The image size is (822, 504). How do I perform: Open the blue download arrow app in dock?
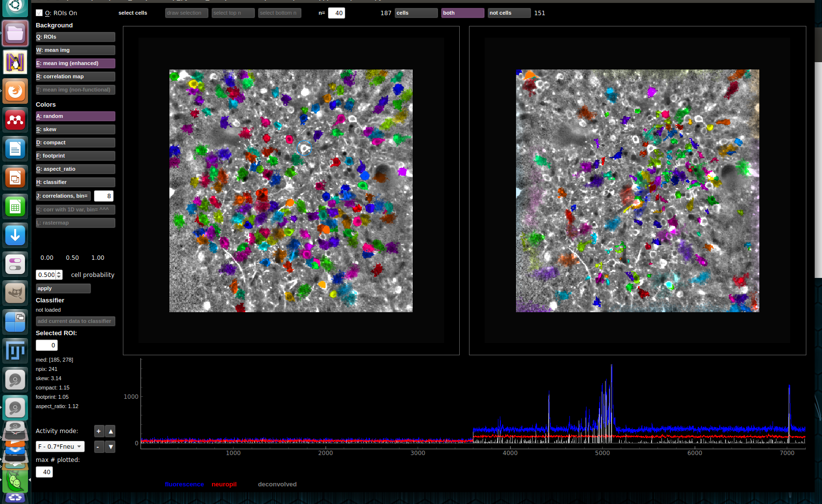tap(15, 235)
